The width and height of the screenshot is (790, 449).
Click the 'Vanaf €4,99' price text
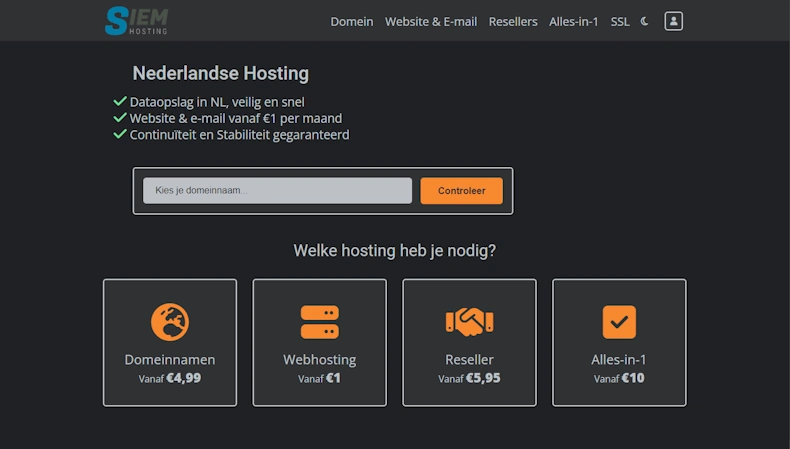(x=170, y=379)
